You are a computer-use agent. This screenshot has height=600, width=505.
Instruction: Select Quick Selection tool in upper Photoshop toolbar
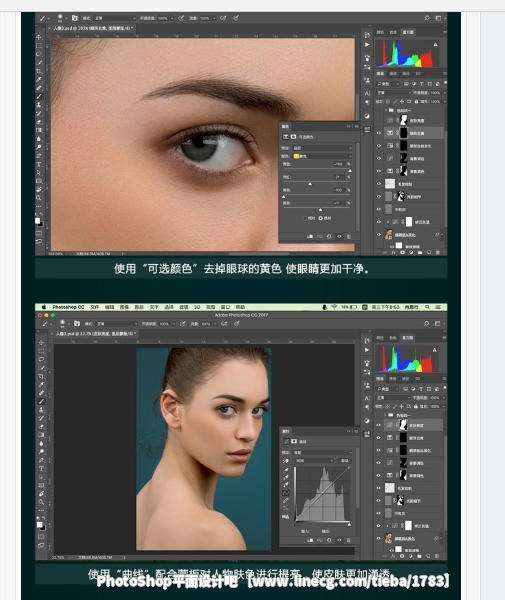[x=39, y=62]
